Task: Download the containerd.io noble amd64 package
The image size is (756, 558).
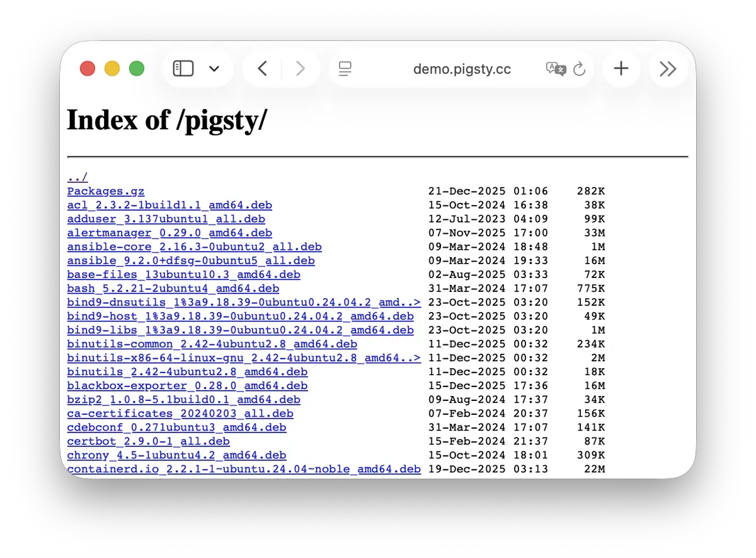Action: 244,468
